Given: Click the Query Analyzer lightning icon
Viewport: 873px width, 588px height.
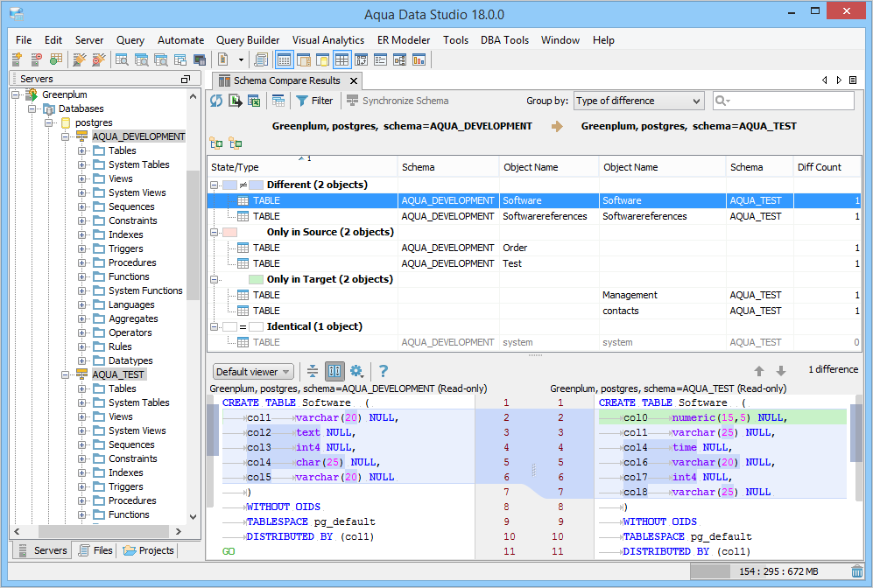Looking at the screenshot, I should pos(80,59).
